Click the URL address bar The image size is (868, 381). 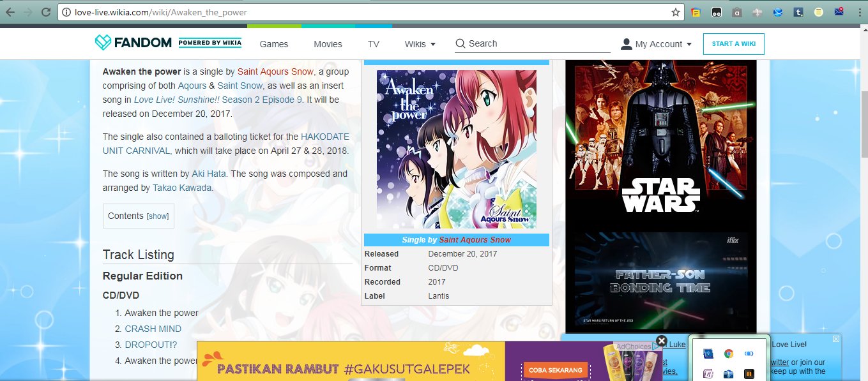tap(370, 12)
